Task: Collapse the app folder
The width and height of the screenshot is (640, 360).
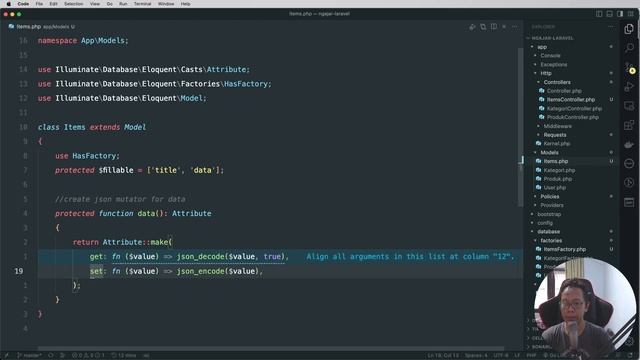Action: click(x=542, y=47)
